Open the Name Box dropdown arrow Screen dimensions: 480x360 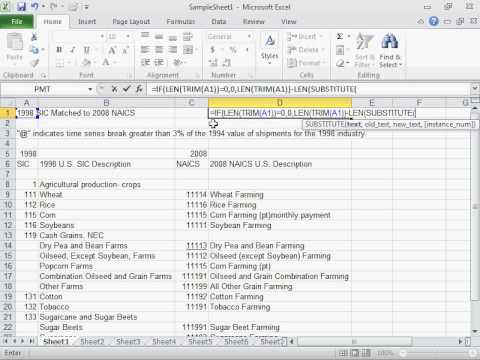90,89
